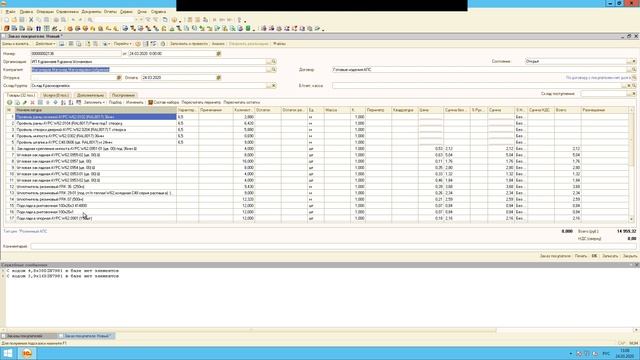Open the Сервис menu
Viewport: 640px width, 360px height.
(x=126, y=12)
